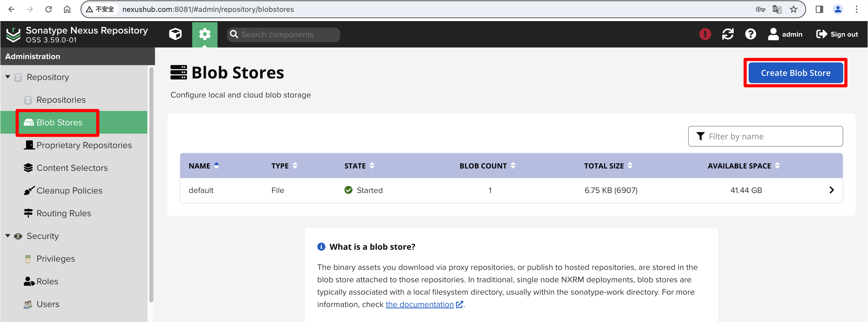Open Repositories in the sidebar
Image resolution: width=868 pixels, height=322 pixels.
tap(61, 100)
